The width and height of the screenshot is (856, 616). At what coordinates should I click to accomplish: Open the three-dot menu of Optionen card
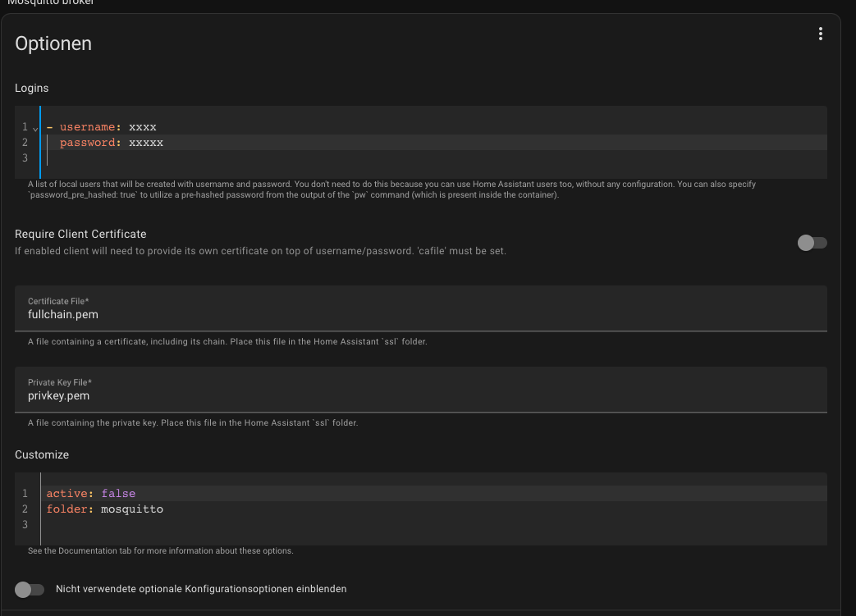click(820, 34)
